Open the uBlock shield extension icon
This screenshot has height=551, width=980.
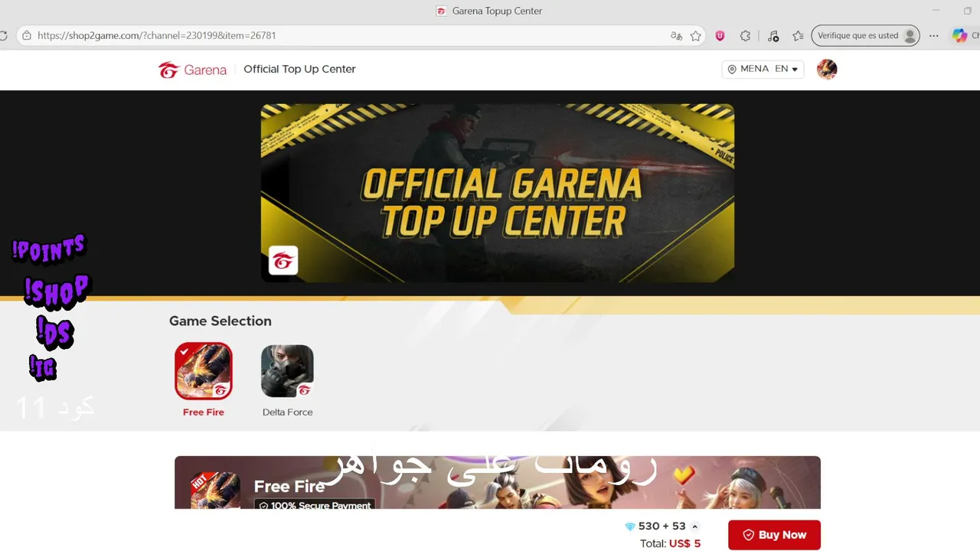[720, 36]
